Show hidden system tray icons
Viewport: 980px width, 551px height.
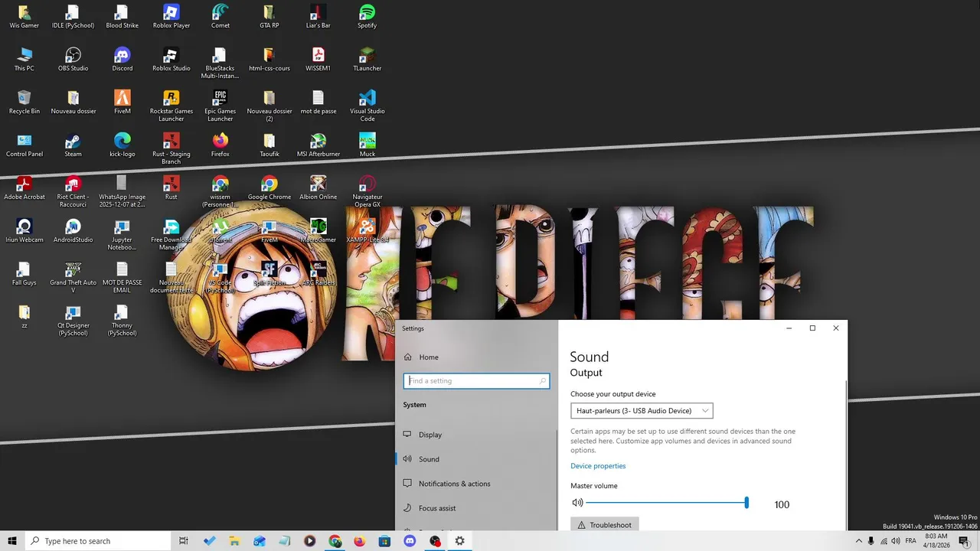858,541
